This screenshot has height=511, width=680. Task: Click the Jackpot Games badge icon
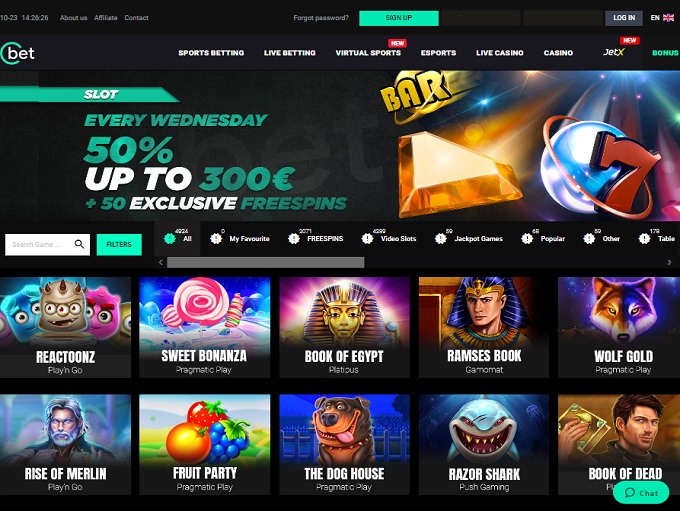point(441,238)
